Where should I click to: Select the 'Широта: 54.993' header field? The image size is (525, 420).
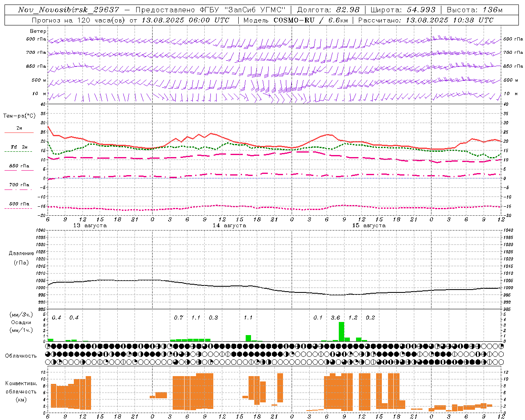point(403,10)
